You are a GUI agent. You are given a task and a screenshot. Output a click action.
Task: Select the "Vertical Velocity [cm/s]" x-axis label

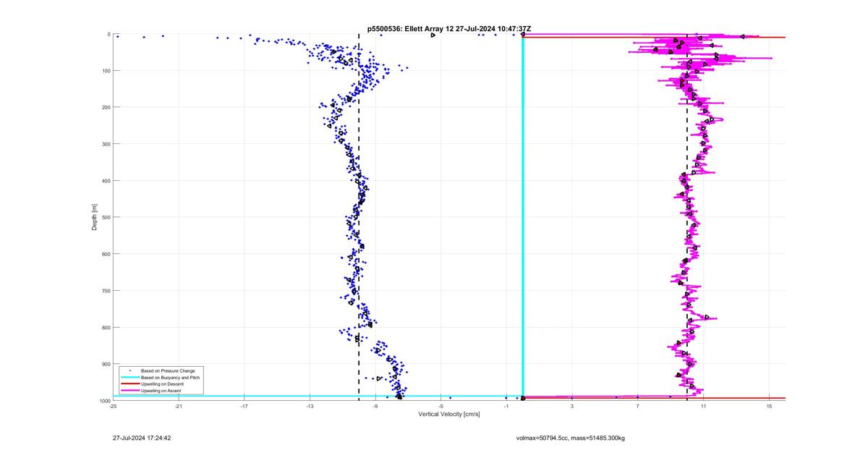449,414
